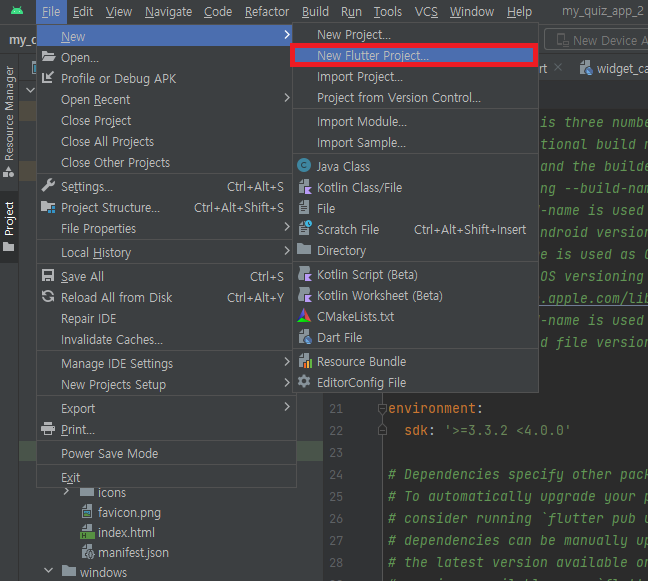Click the Scratch File icon

(x=305, y=228)
